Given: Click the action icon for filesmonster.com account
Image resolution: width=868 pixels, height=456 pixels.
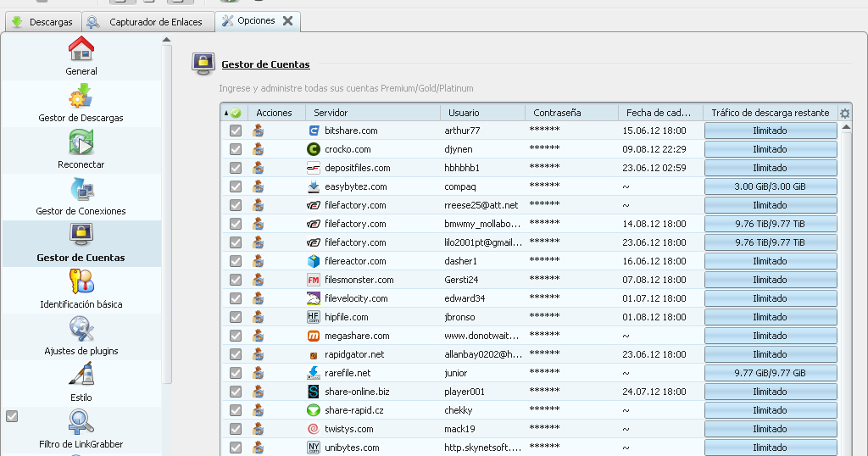Looking at the screenshot, I should point(258,280).
